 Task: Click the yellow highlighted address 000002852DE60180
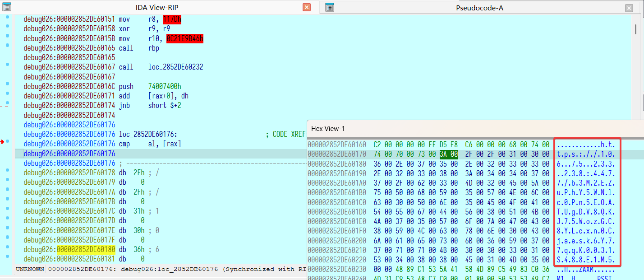click(86, 249)
